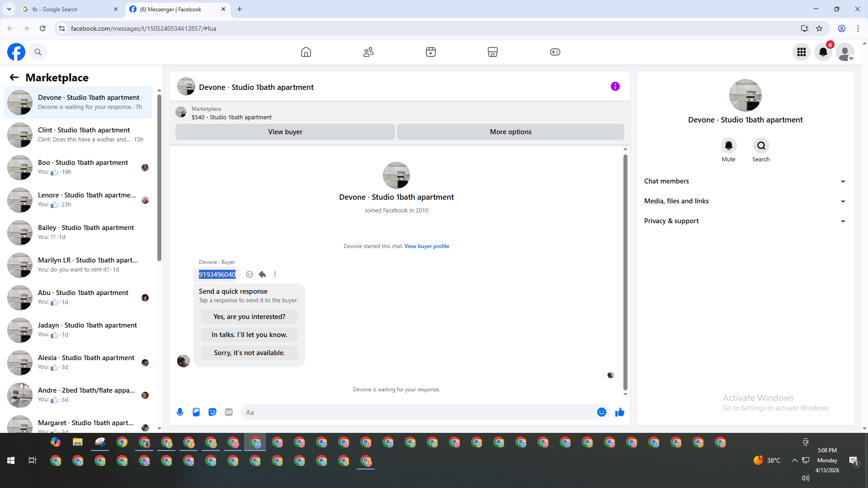Open the Chrome three-dot menu
Viewport: 868px width, 488px height.
(858, 28)
